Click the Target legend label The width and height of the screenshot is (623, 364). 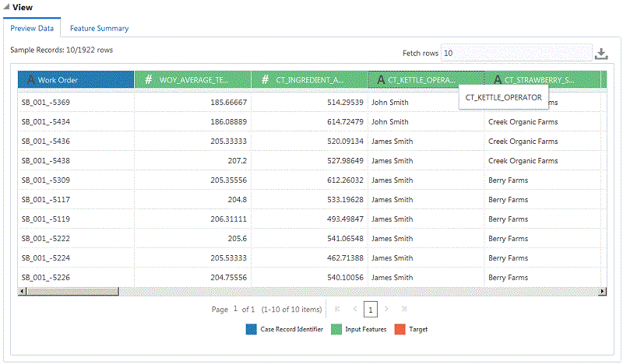coord(418,330)
